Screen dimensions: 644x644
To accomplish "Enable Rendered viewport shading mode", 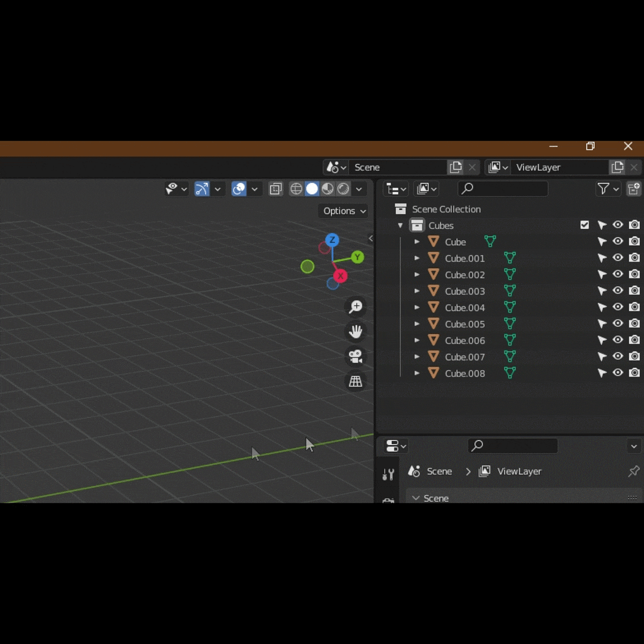I will [343, 189].
